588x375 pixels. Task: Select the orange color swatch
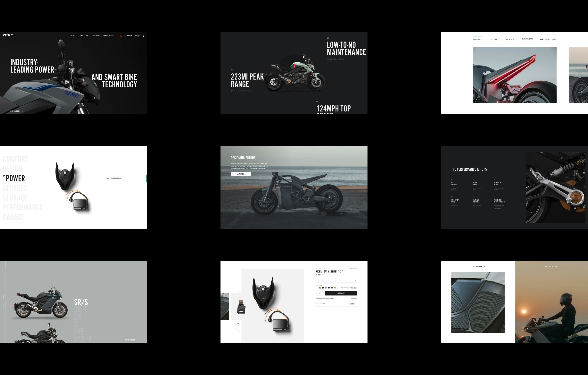pyautogui.click(x=320, y=288)
